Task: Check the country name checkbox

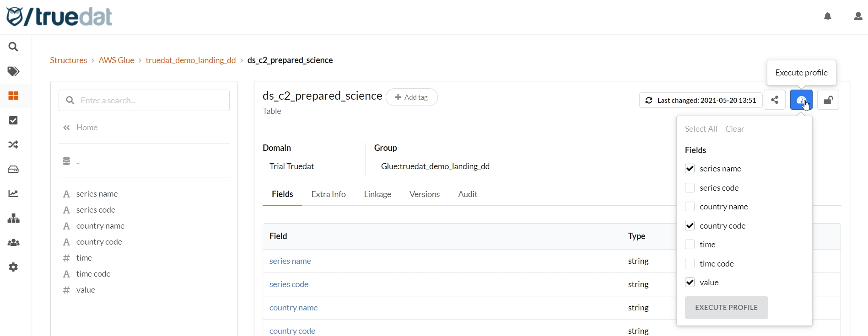Action: click(690, 207)
